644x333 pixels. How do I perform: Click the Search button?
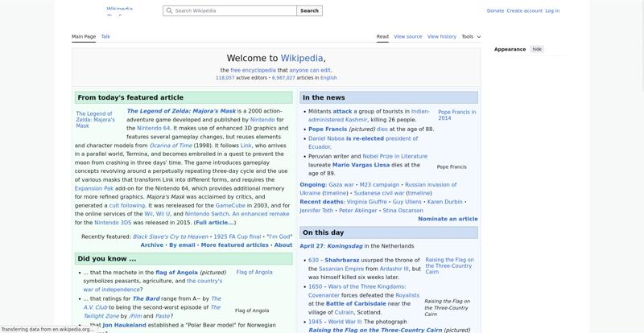[x=309, y=10]
